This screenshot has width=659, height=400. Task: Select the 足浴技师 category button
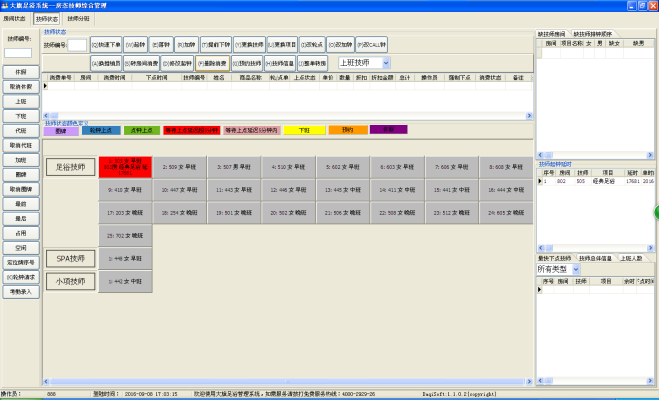click(x=69, y=166)
